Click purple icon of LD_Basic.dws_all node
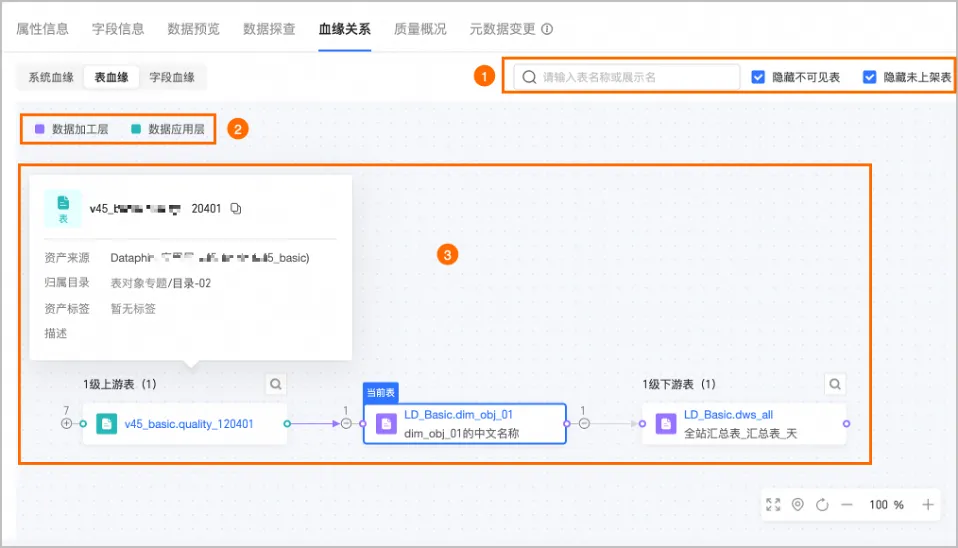This screenshot has width=958, height=548. pyautogui.click(x=666, y=423)
